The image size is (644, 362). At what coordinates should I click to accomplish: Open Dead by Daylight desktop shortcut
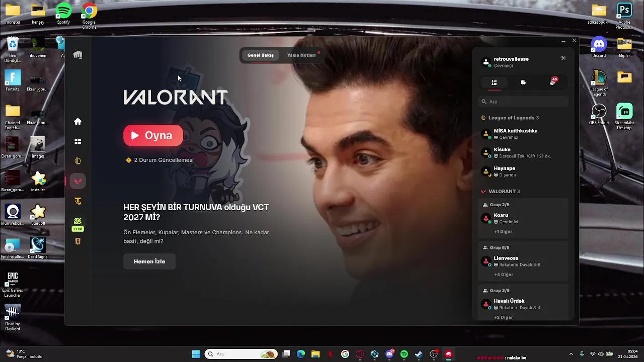tap(13, 317)
